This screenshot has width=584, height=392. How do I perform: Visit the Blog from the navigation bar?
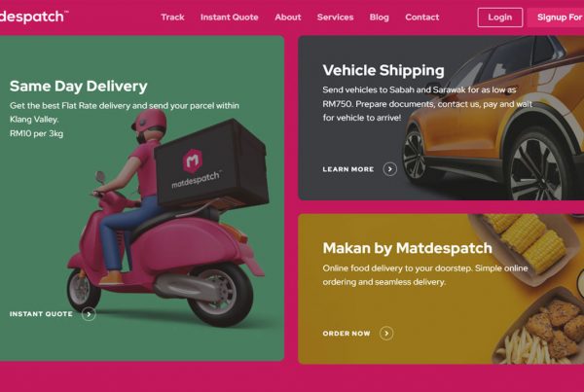pyautogui.click(x=380, y=18)
